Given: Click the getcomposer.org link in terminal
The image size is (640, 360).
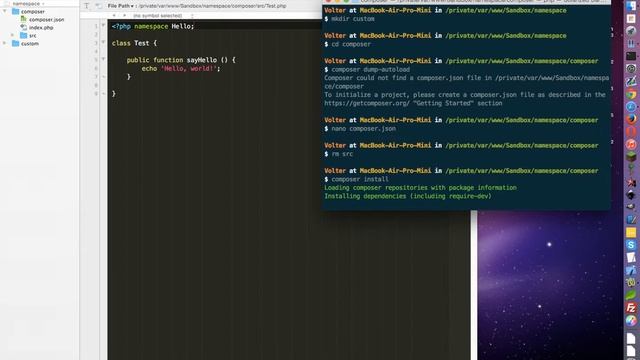Looking at the screenshot, I should pos(367,103).
